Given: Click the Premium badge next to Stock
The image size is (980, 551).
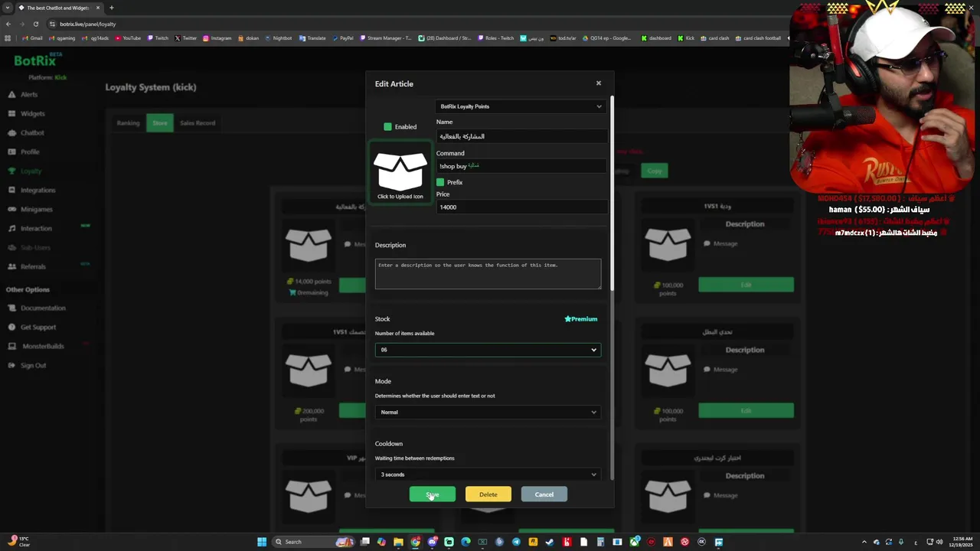Looking at the screenshot, I should coord(581,319).
